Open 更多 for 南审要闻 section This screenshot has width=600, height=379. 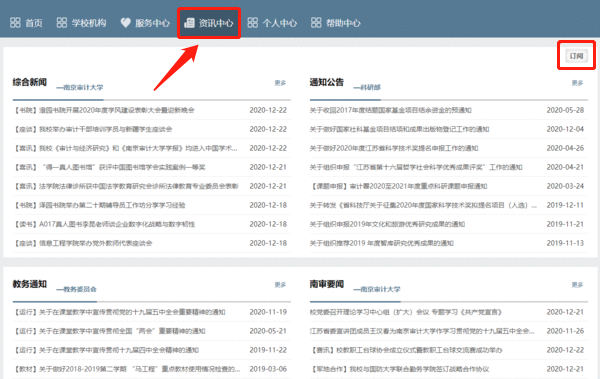pos(577,284)
